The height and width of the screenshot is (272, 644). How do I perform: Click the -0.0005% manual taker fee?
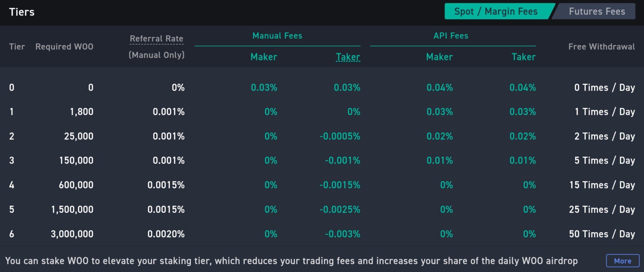pos(340,136)
